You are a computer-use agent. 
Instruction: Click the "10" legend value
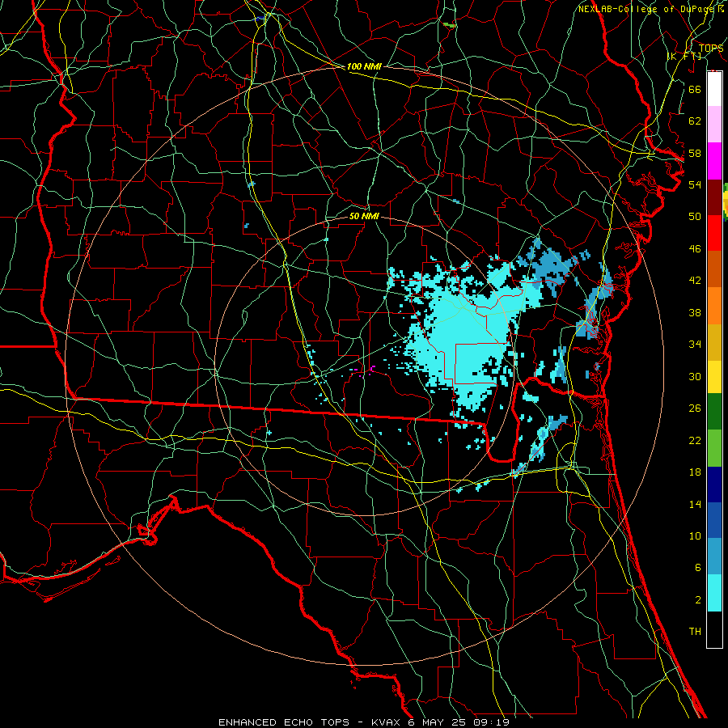pos(695,536)
